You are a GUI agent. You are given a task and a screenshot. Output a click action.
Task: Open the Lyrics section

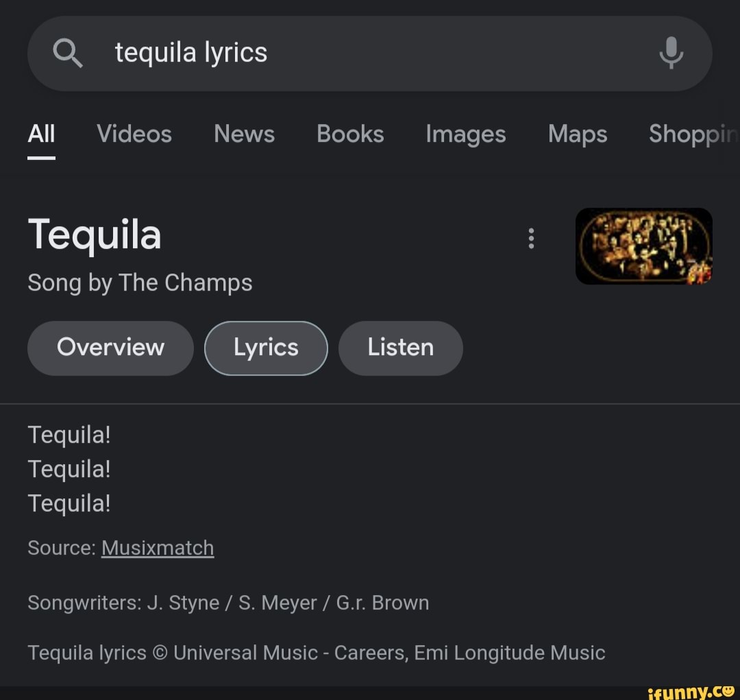point(266,348)
